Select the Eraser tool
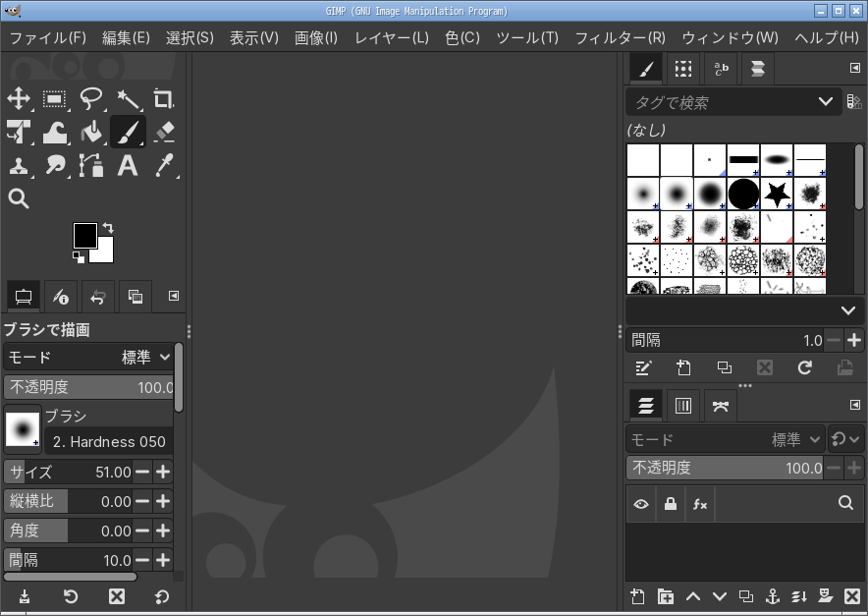This screenshot has height=616, width=868. pos(163,132)
